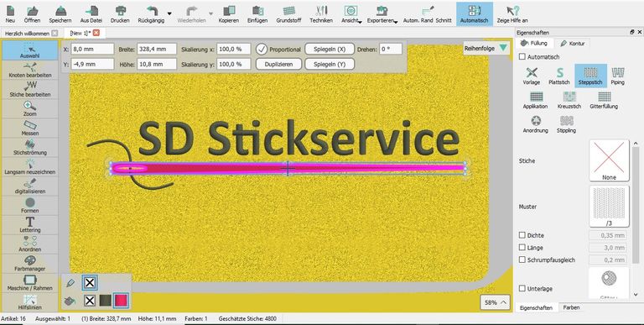
Task: Select the Kreuzstich fill option
Action: (x=569, y=100)
